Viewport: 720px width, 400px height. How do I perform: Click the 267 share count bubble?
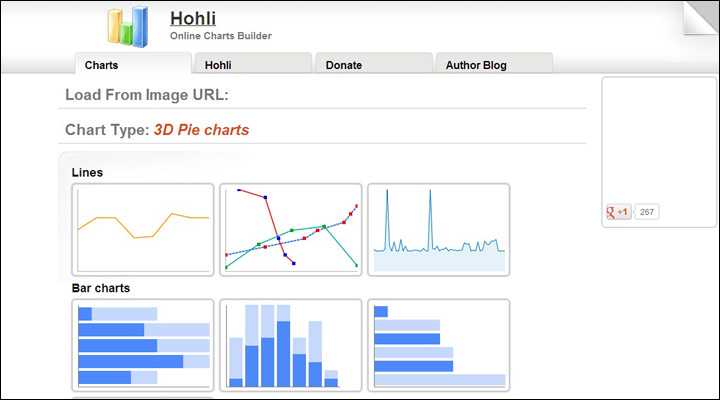click(x=647, y=212)
